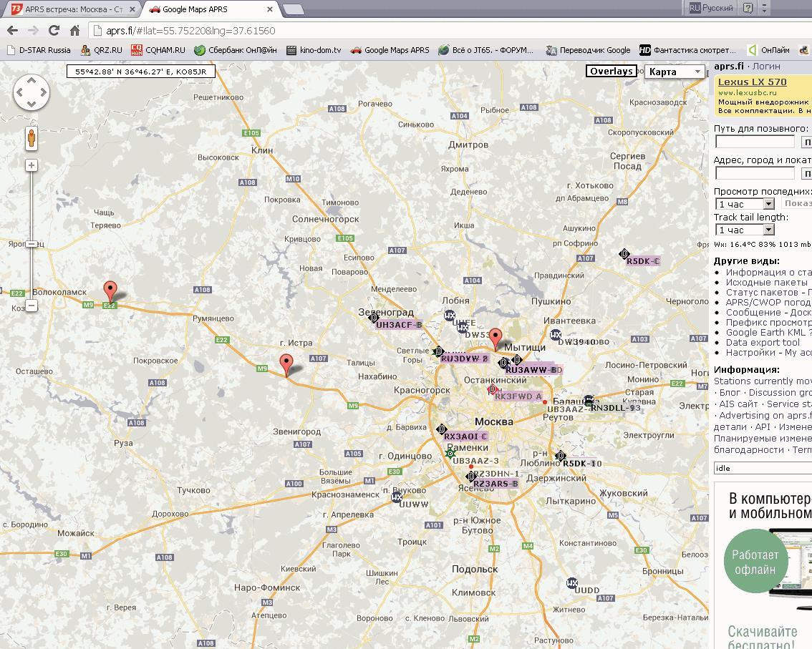Click the aprs.fi sidebar title link
Screen dimensions: 812x649
click(729, 67)
